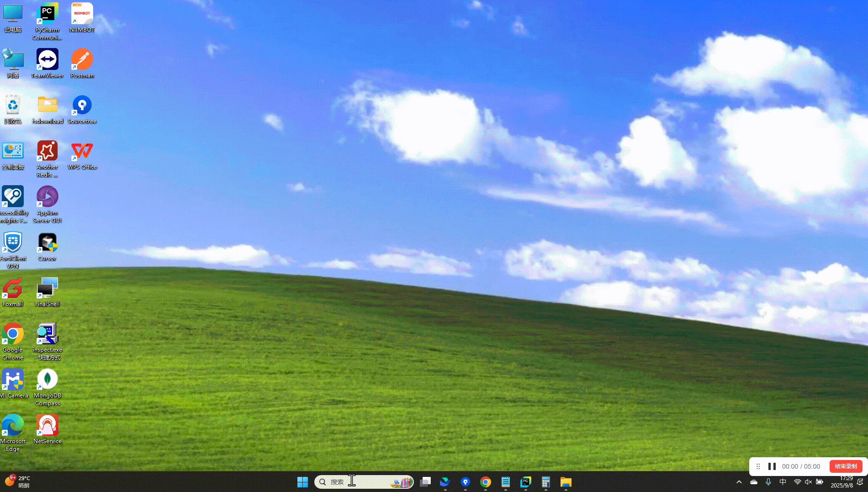This screenshot has width=868, height=492.
Task: Switch the 中 input method indicator
Action: [783, 482]
